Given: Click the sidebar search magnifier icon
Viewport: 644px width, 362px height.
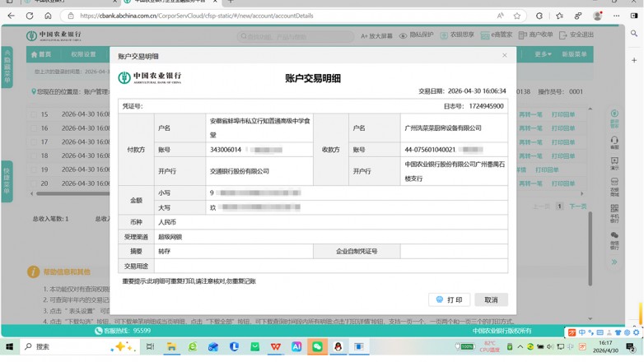Looking at the screenshot, I should click(x=634, y=34).
